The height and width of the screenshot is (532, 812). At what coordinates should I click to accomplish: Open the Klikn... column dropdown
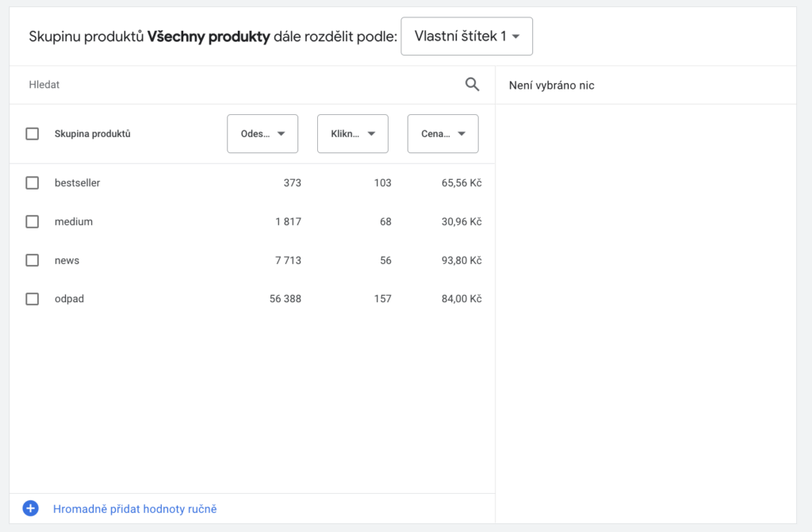click(x=353, y=134)
